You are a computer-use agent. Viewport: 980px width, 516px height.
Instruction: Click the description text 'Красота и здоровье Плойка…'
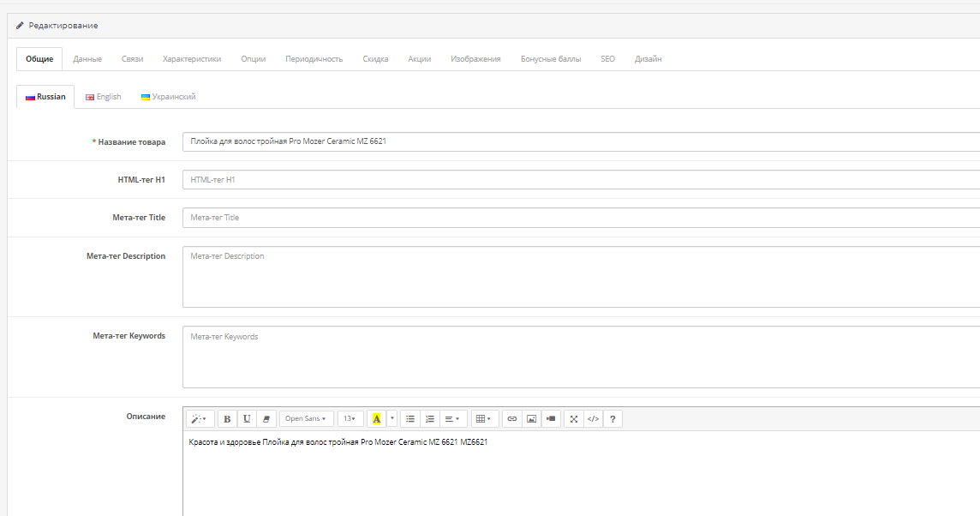338,442
